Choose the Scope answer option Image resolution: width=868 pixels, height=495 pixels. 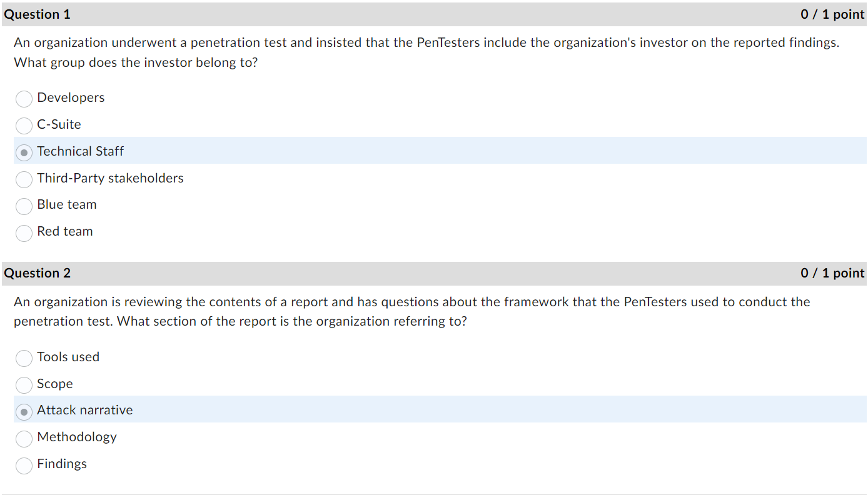coord(24,385)
